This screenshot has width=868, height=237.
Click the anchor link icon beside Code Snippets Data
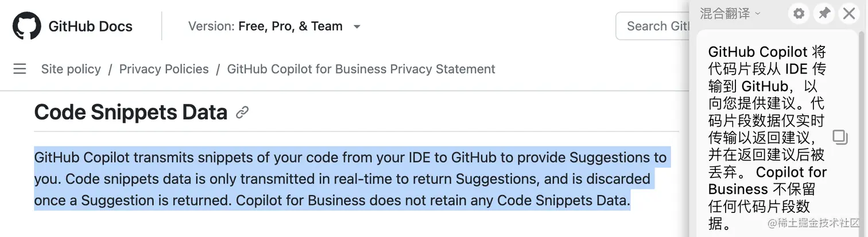click(242, 112)
